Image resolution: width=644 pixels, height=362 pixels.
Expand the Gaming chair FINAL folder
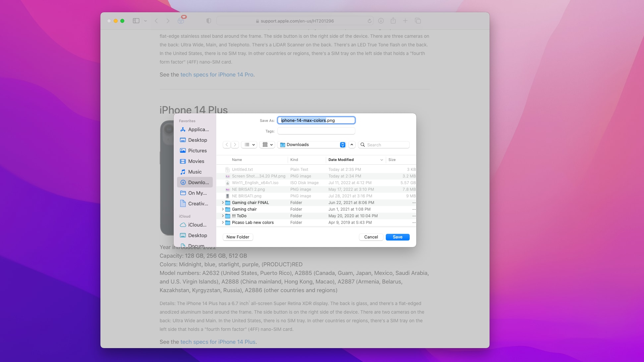pyautogui.click(x=223, y=203)
